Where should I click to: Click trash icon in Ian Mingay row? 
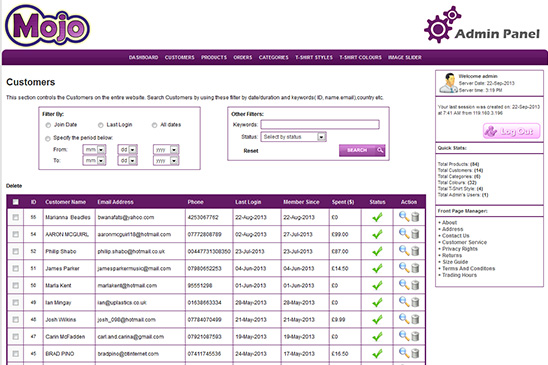(x=415, y=302)
